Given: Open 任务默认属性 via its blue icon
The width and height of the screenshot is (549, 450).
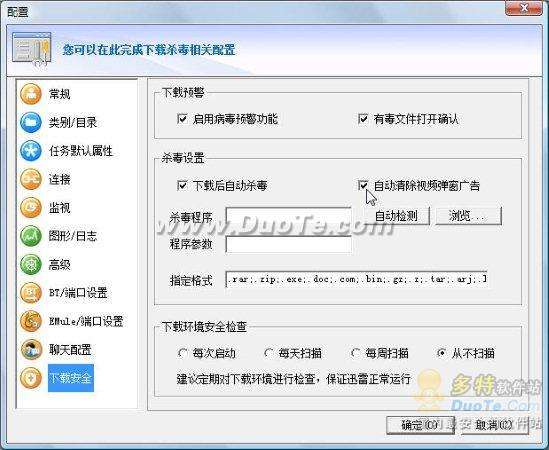Looking at the screenshot, I should 31,151.
